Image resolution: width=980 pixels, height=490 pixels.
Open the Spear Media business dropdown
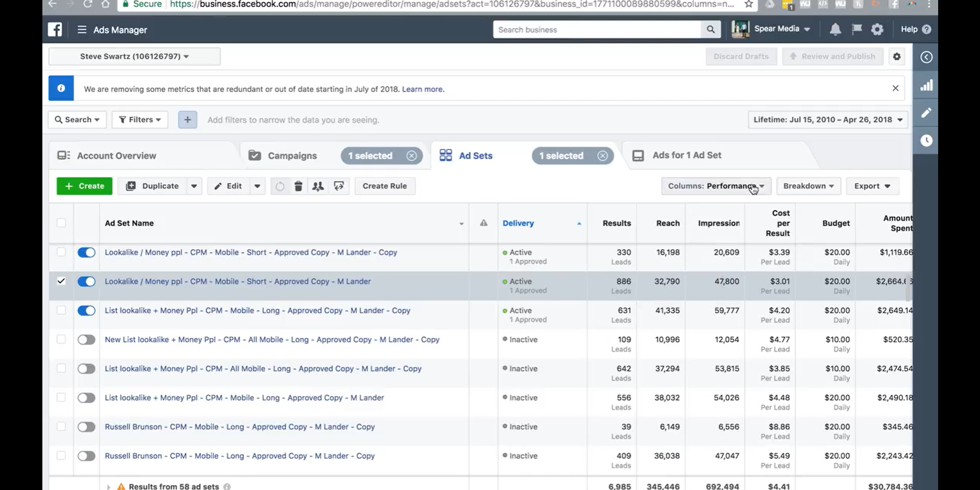click(x=782, y=29)
